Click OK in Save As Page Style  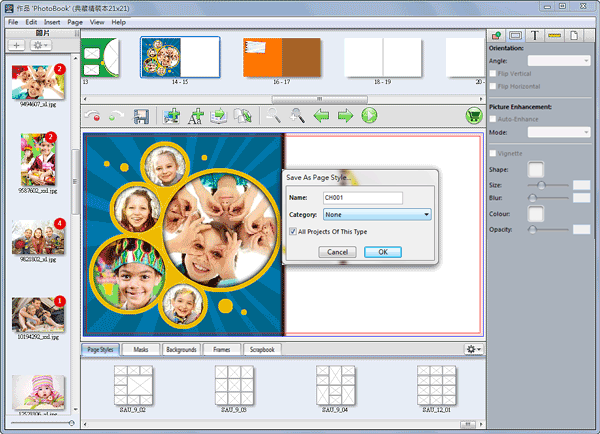click(x=383, y=252)
